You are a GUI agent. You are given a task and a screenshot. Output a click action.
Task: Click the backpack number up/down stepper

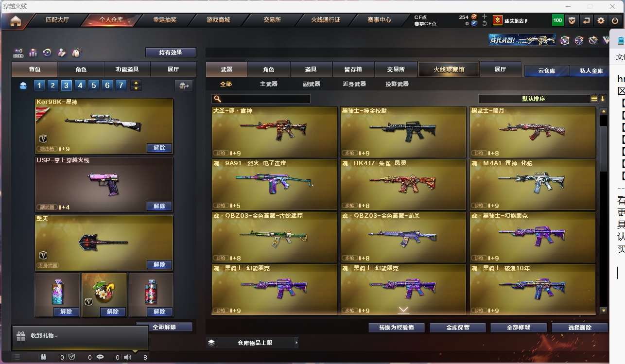tap(137, 86)
